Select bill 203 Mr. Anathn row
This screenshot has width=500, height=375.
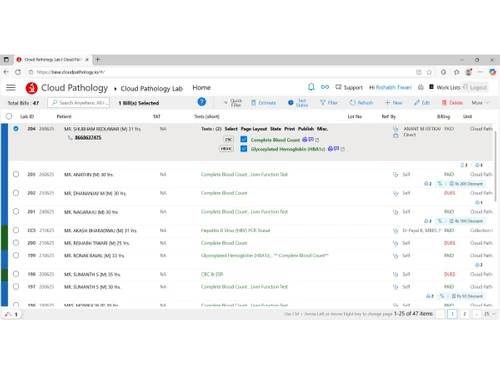[16, 174]
